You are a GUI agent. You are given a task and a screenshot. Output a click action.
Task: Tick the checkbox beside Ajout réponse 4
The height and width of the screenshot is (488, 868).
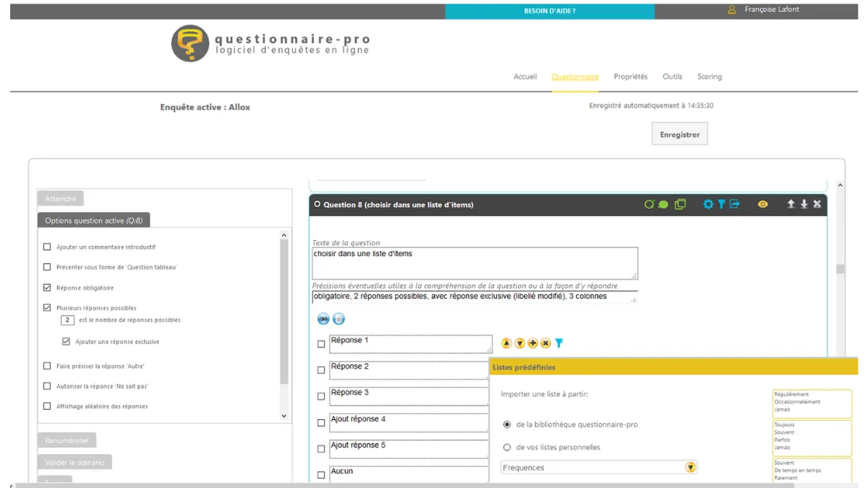321,423
